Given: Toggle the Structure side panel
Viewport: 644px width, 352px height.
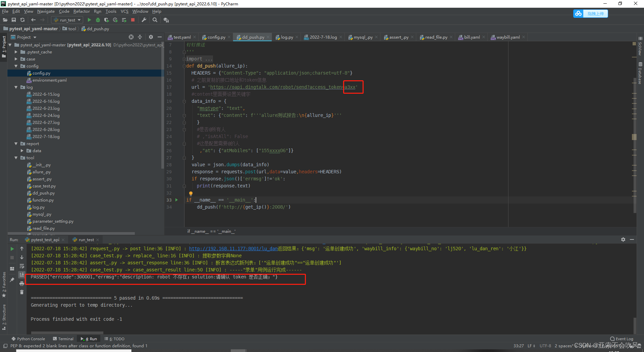Looking at the screenshot, I should tap(4, 317).
